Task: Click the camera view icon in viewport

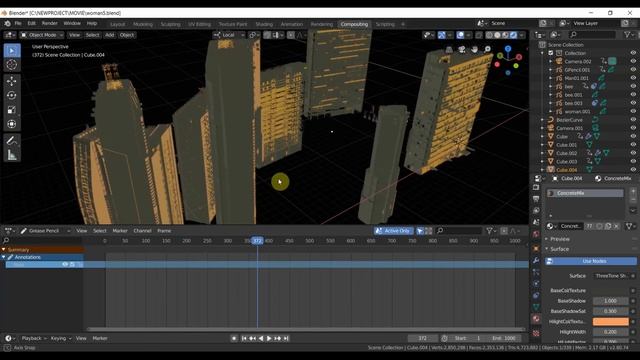Action: point(462,49)
